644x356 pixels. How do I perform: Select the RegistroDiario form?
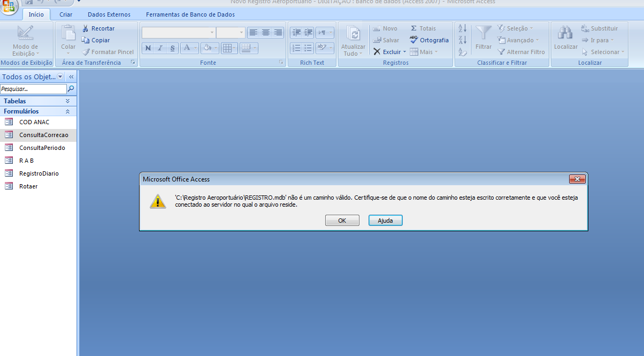[39, 173]
